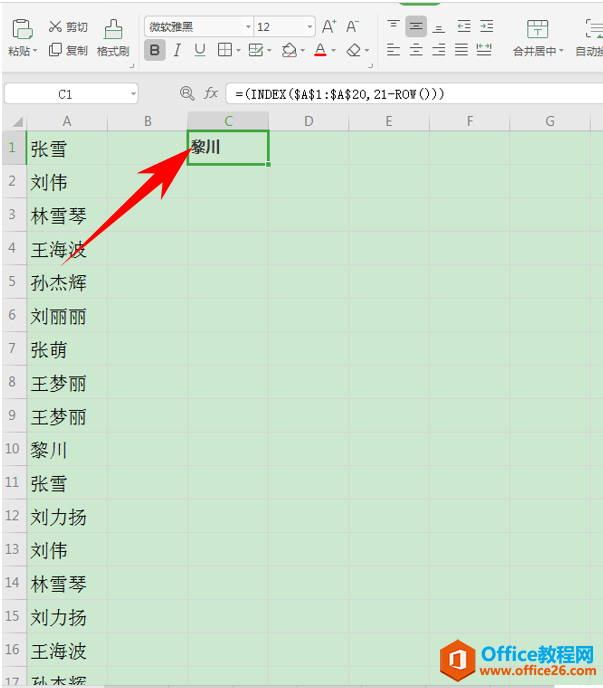Viewport: 603px width, 688px height.
Task: Click the cell borders icon
Action: (x=225, y=50)
